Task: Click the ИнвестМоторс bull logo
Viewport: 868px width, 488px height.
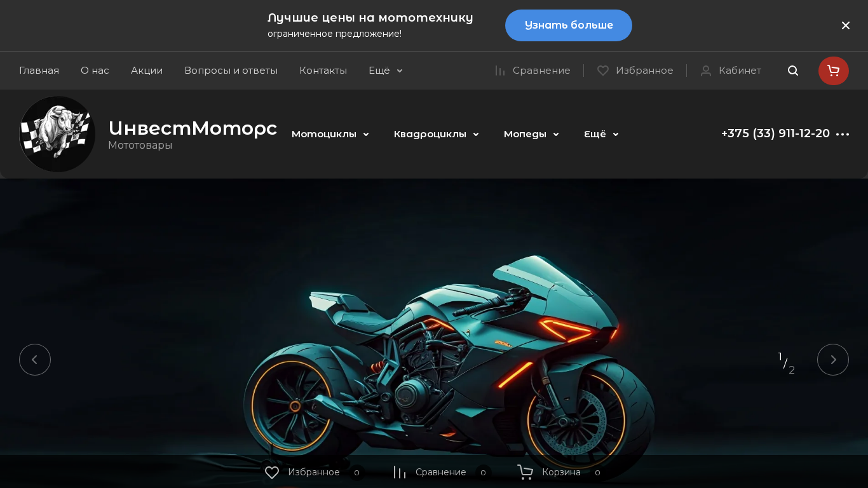Action: (x=57, y=134)
